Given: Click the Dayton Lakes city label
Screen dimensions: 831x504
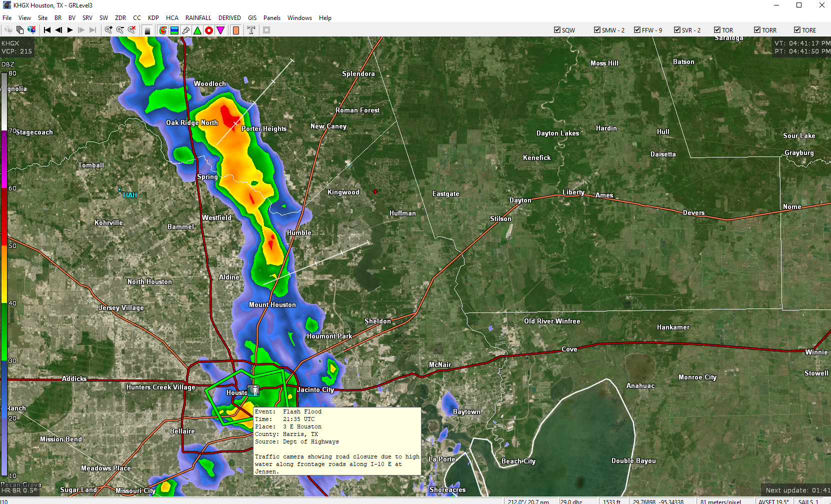Looking at the screenshot, I should [x=558, y=133].
